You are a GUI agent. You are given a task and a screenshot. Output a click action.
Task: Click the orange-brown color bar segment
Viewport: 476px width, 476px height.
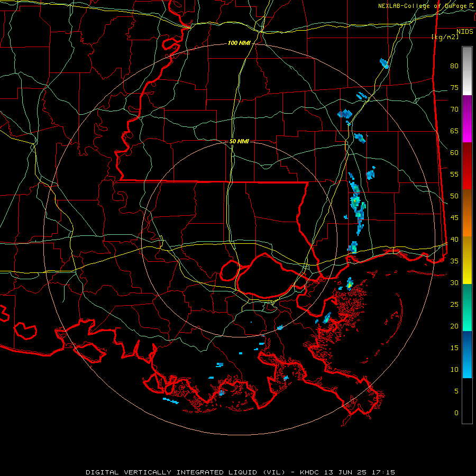pyautogui.click(x=467, y=213)
